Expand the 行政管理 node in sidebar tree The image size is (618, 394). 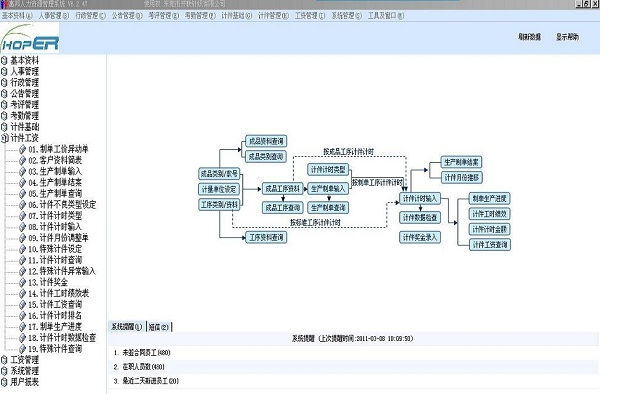pyautogui.click(x=4, y=82)
